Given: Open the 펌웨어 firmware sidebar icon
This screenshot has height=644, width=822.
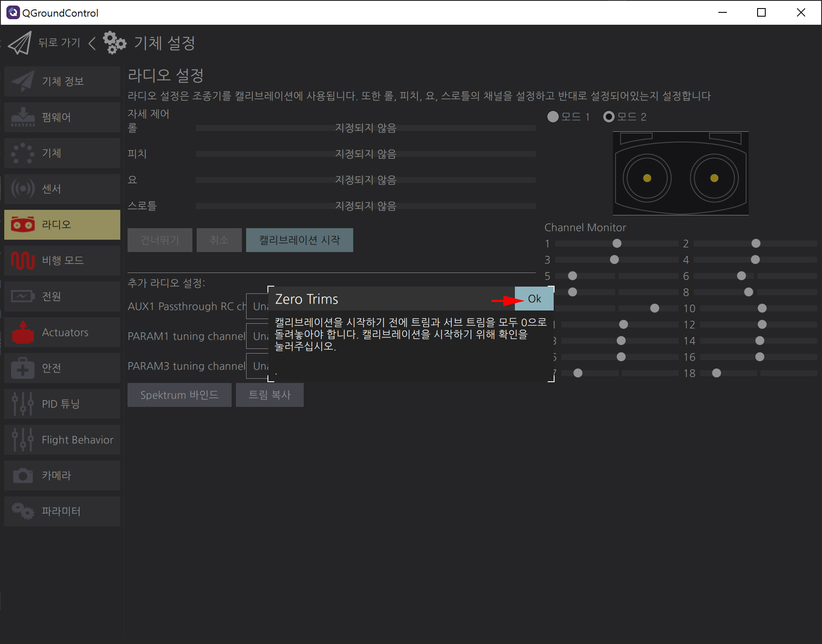Looking at the screenshot, I should pos(23,117).
